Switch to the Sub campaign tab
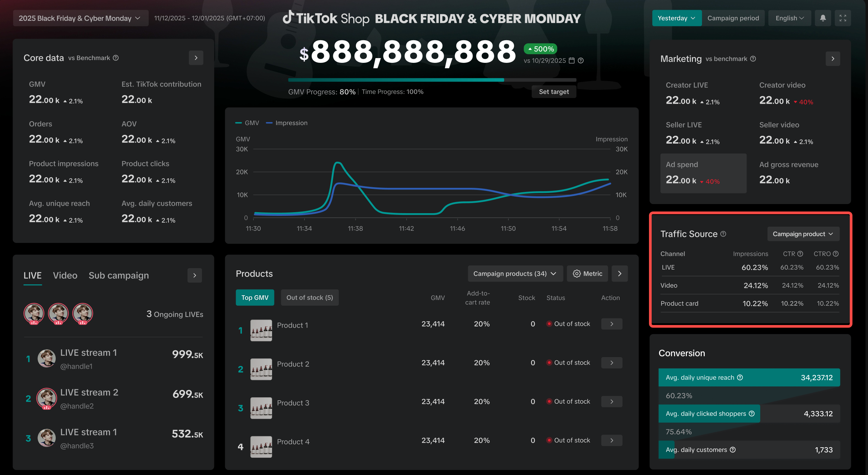 118,276
